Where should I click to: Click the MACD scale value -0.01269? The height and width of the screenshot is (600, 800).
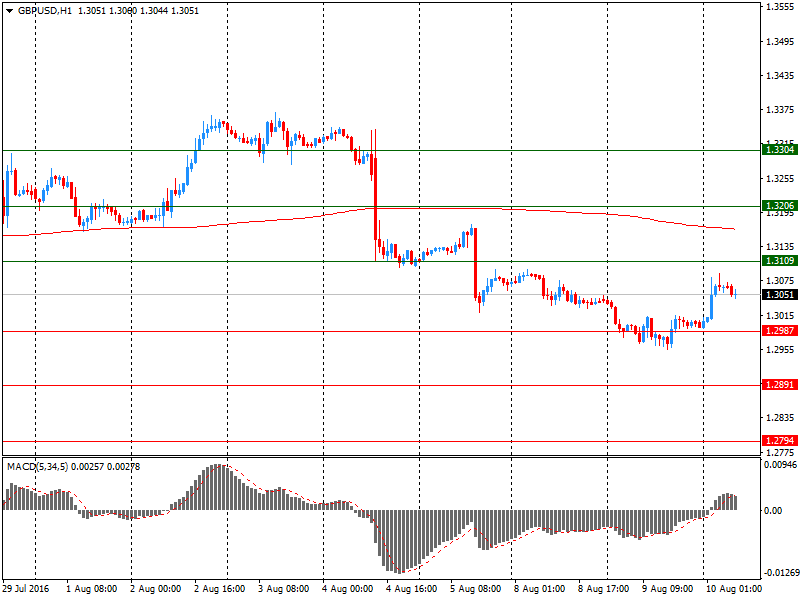(780, 572)
